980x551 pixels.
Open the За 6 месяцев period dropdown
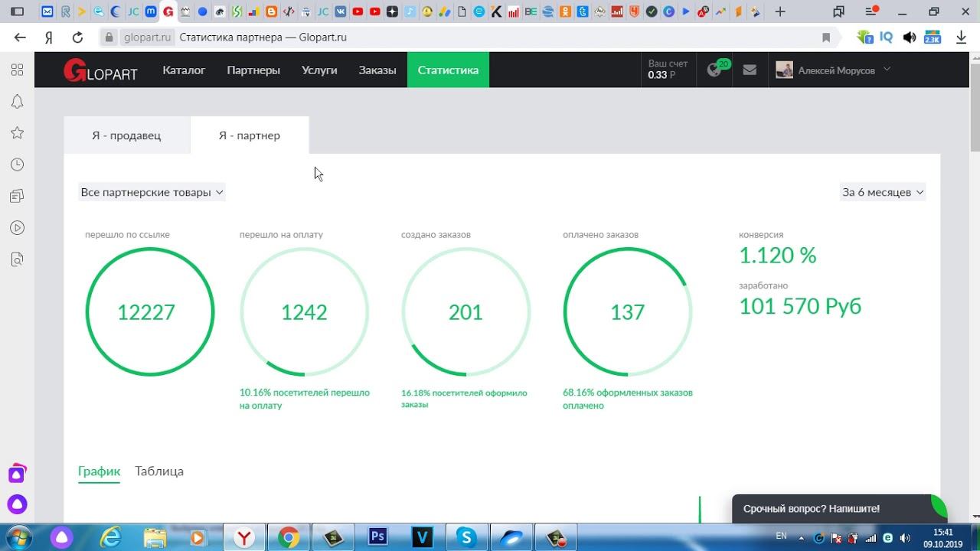click(883, 192)
